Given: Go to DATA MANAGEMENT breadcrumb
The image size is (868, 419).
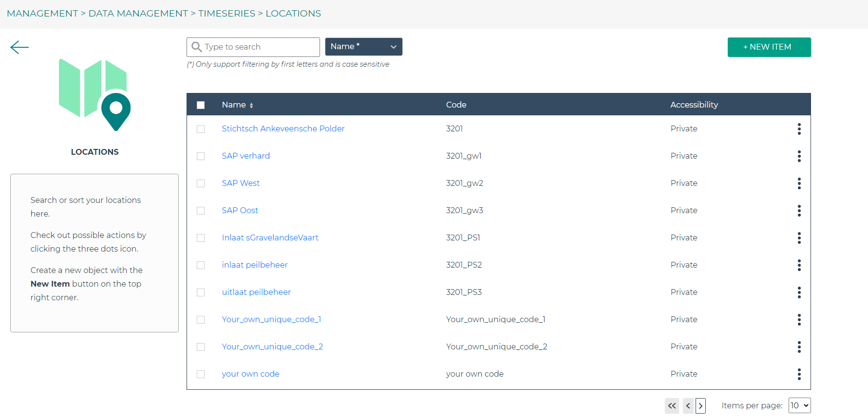Looking at the screenshot, I should [138, 13].
